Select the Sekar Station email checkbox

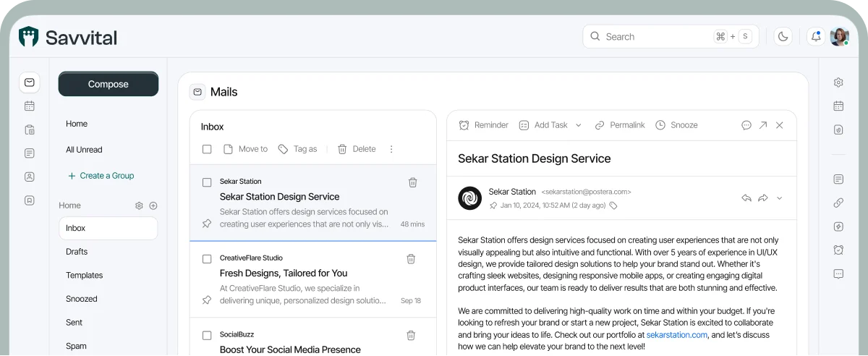click(207, 182)
